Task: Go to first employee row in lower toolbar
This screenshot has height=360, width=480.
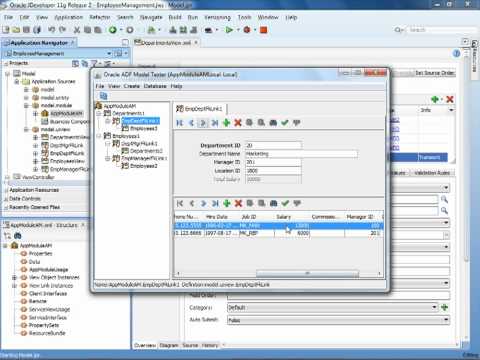Action: (180, 203)
